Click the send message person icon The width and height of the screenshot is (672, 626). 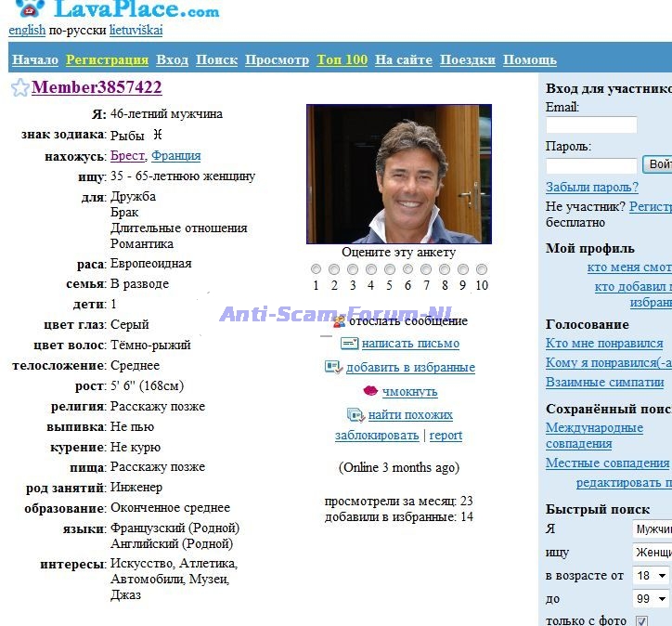(339, 320)
